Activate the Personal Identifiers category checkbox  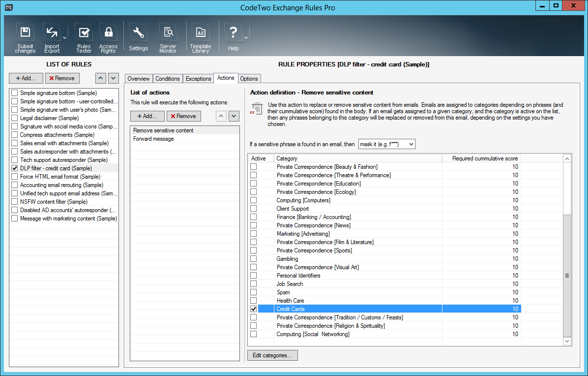tap(254, 276)
